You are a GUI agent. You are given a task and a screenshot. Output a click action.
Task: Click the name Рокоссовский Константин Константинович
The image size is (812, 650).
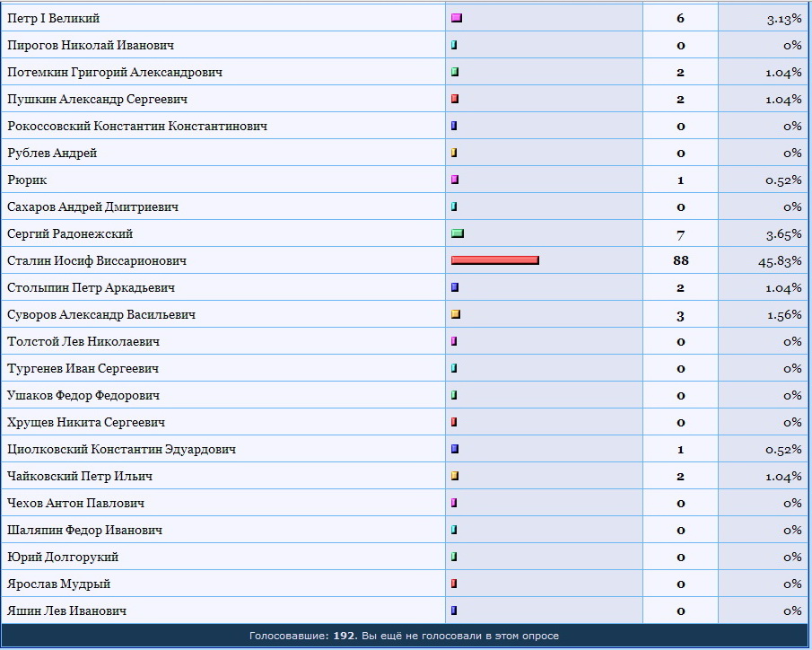click(x=136, y=126)
